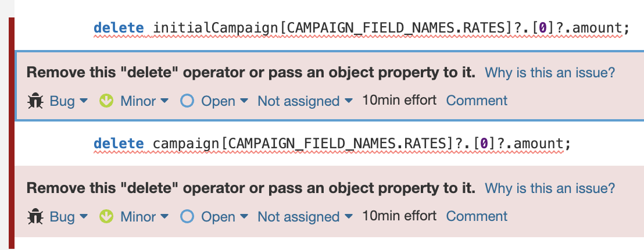Click the green Minor severity icon in the second issue
644x250 pixels.
coord(106,217)
